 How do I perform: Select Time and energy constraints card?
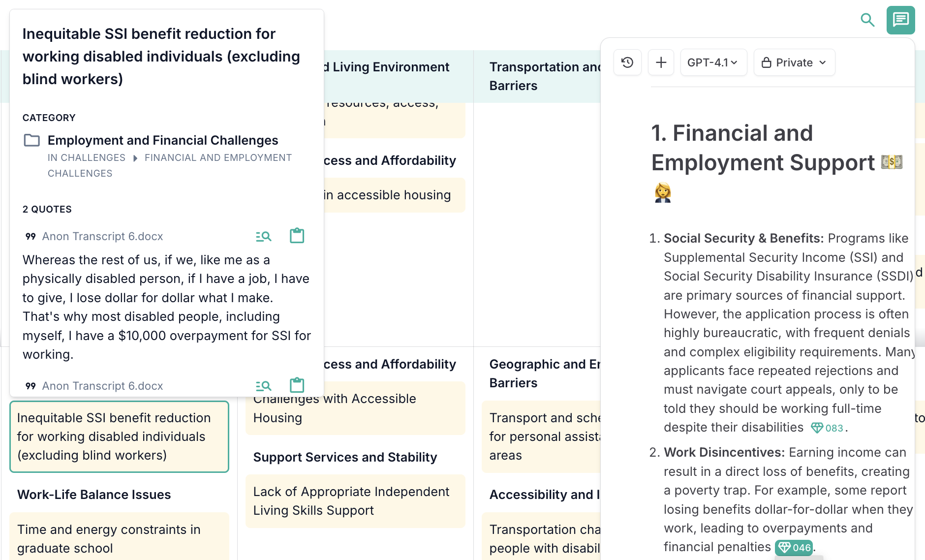(x=119, y=538)
